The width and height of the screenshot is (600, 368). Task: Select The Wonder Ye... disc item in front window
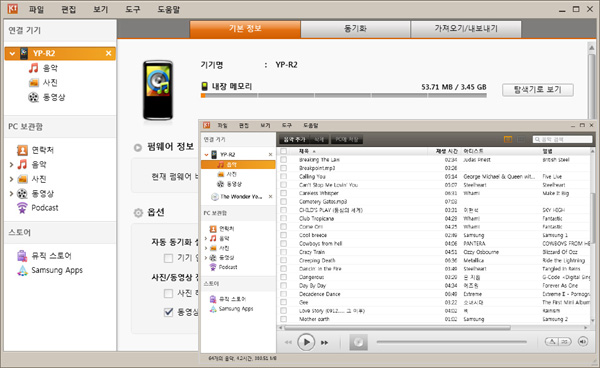(x=236, y=197)
